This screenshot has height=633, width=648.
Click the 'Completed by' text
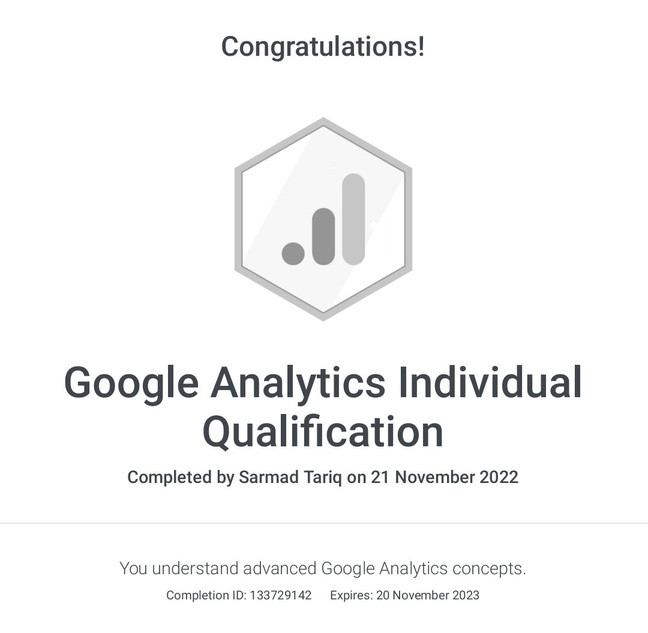pyautogui.click(x=181, y=477)
